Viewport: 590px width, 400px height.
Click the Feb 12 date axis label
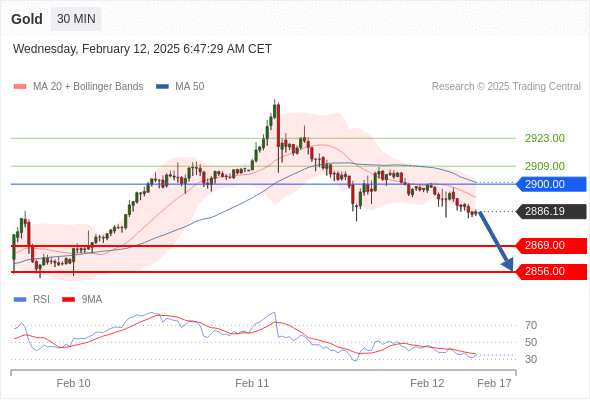[x=427, y=383]
